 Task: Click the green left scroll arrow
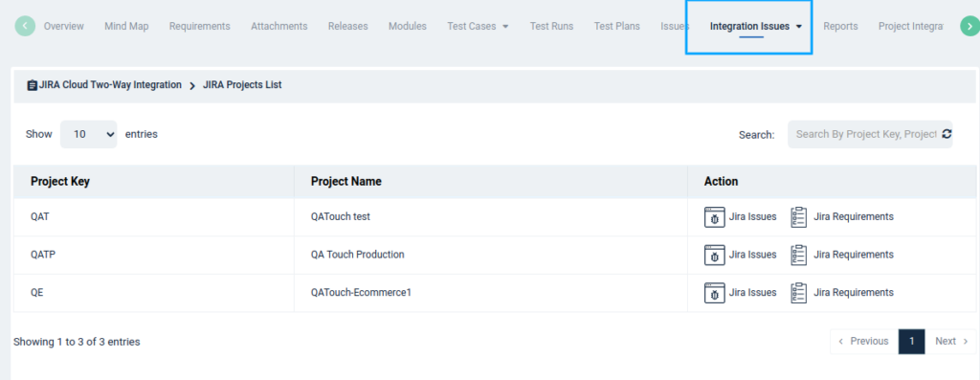25,26
